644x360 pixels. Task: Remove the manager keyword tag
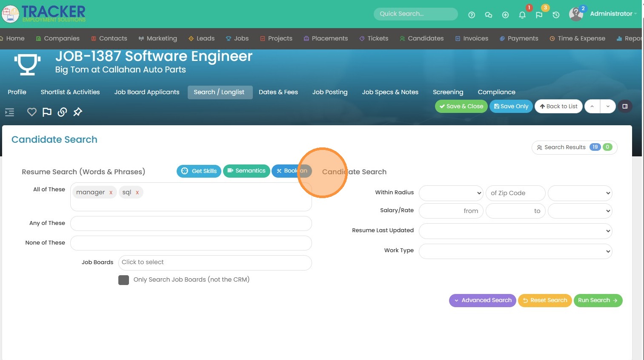point(111,193)
